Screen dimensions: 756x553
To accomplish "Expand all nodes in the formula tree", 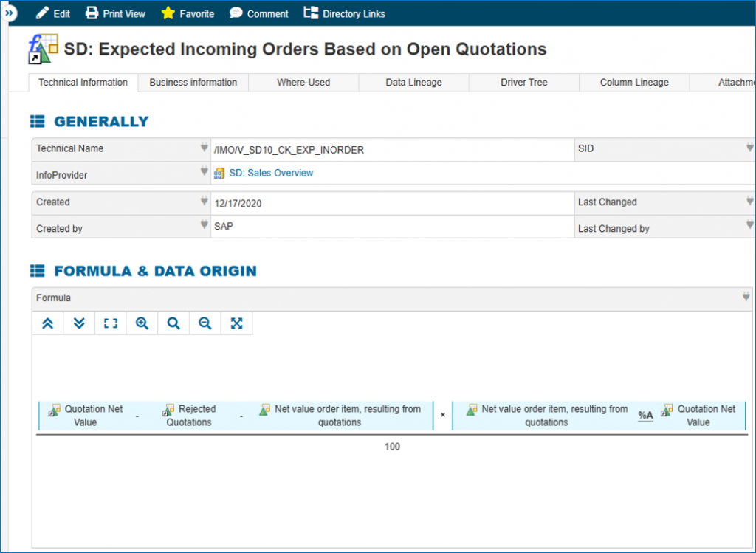I will pyautogui.click(x=79, y=323).
